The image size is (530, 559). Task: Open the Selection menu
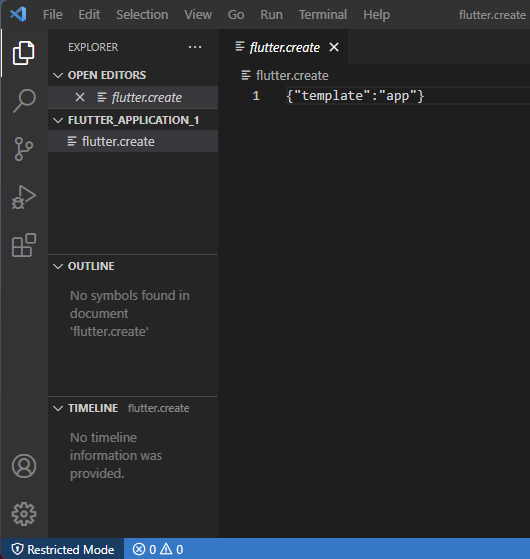(142, 15)
